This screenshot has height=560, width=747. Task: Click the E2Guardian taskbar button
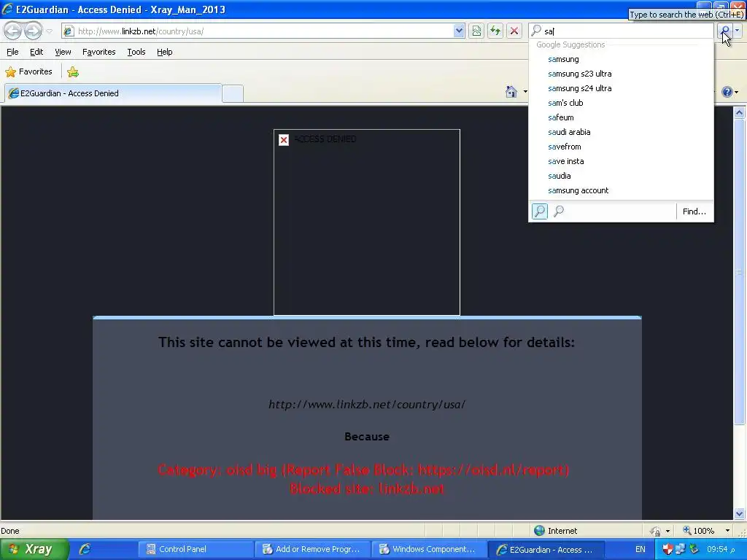pos(546,549)
